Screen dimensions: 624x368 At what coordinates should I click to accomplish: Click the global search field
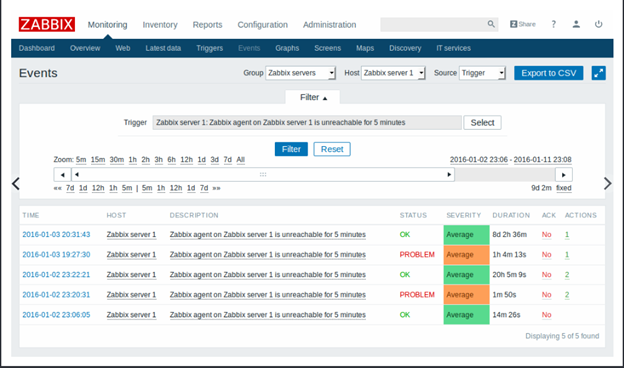(x=439, y=24)
